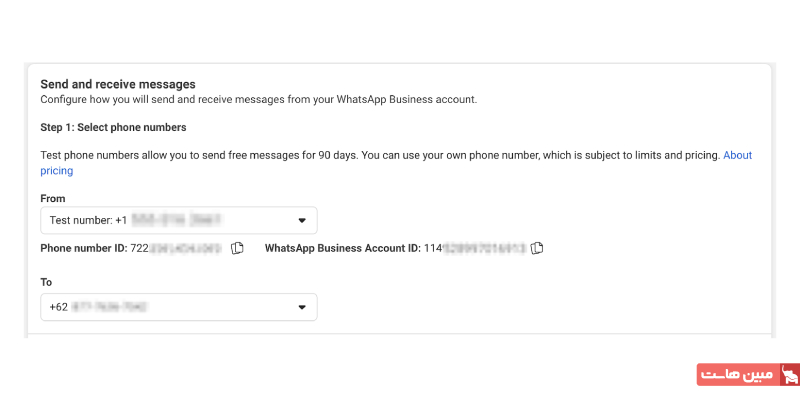Copy the Phone number ID
800x400 pixels.
tap(237, 248)
